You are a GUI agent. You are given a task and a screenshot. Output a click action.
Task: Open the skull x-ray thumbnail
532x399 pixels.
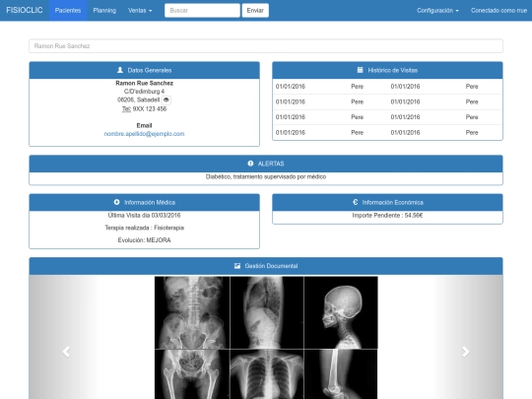pos(341,312)
